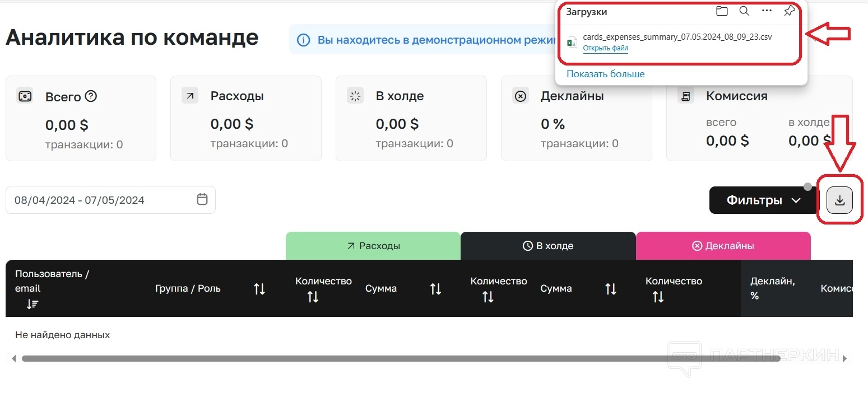The width and height of the screenshot is (868, 407).
Task: Click the Загрузки popup title
Action: pyautogui.click(x=587, y=12)
